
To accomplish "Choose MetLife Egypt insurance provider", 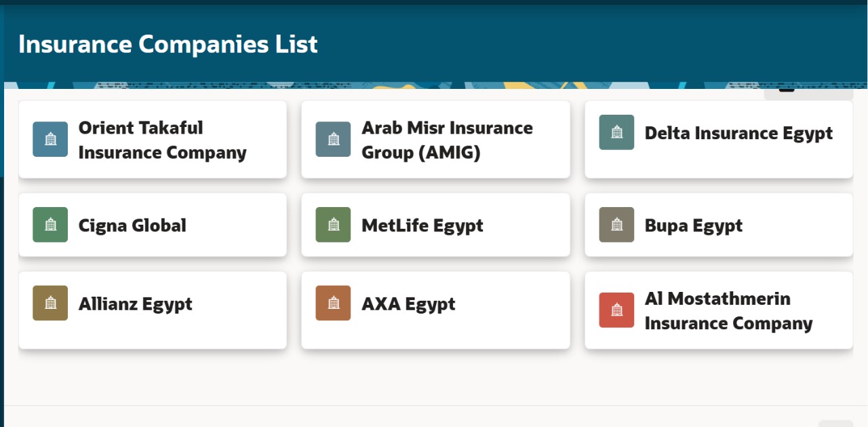I will coord(435,225).
